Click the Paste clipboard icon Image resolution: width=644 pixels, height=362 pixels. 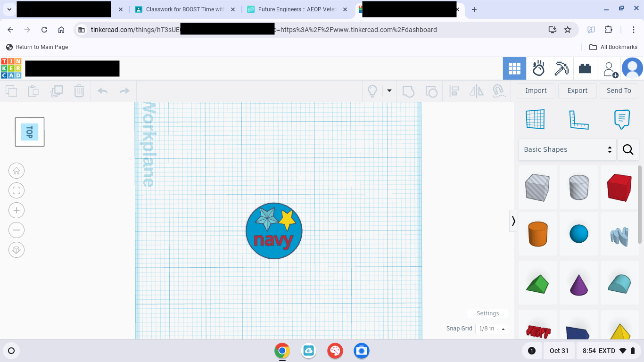(x=33, y=91)
